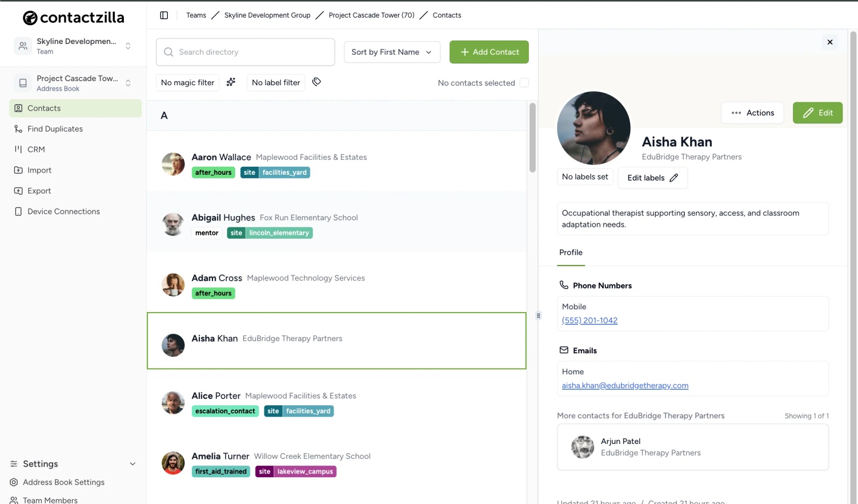Open the CRM section

[x=75, y=150]
